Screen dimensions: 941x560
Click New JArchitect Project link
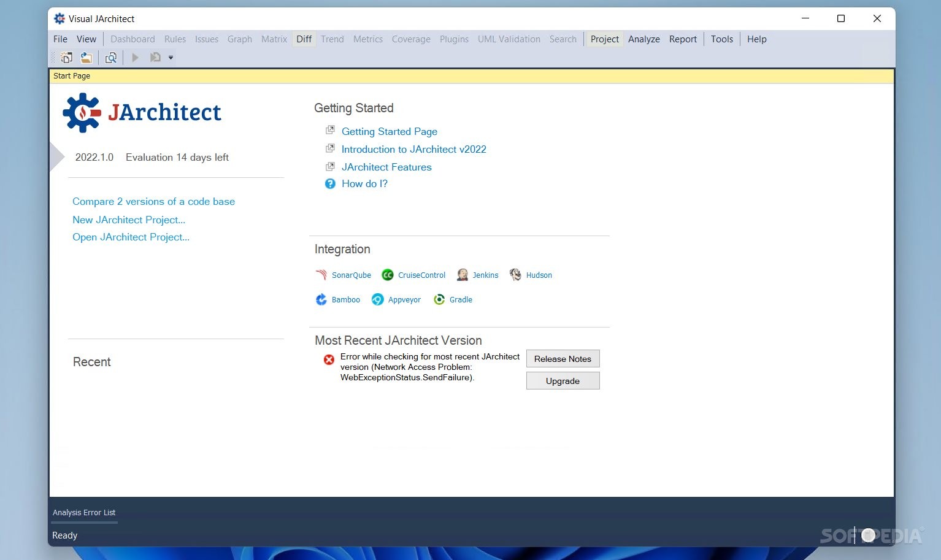pos(129,220)
